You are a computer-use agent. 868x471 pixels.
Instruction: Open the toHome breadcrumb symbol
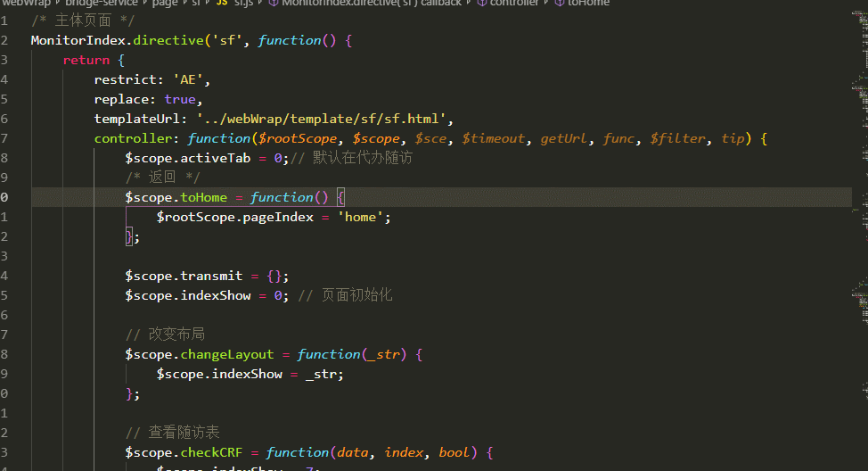pos(588,3)
